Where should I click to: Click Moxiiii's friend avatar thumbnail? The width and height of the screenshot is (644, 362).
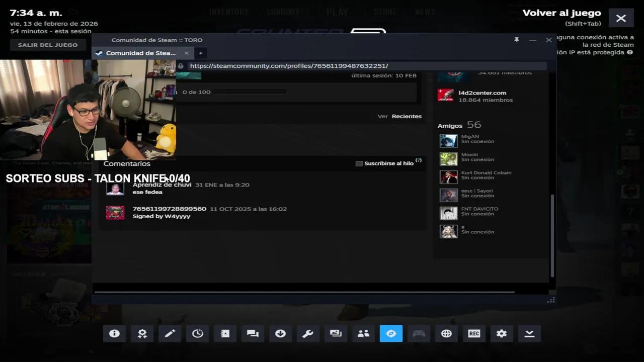pos(448,158)
